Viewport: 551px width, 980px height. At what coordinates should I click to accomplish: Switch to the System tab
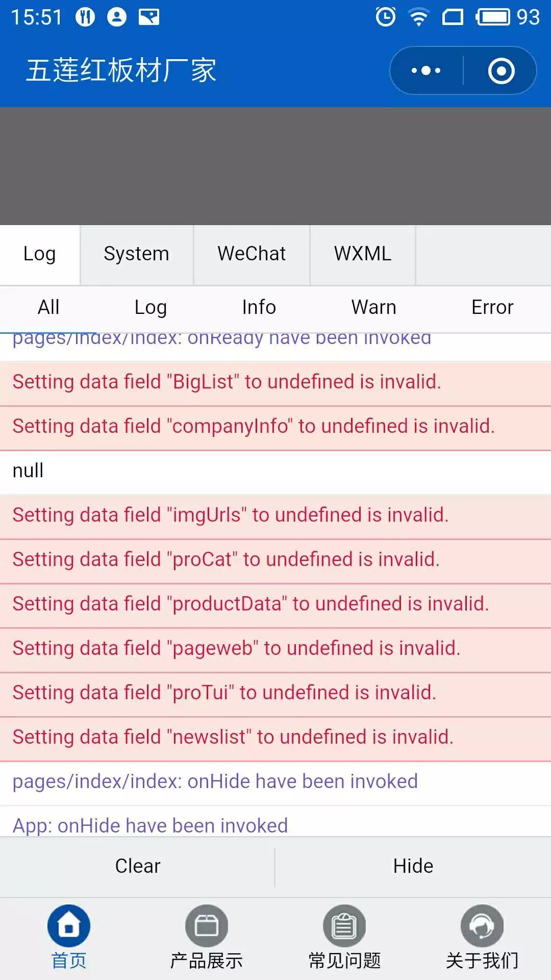point(136,254)
